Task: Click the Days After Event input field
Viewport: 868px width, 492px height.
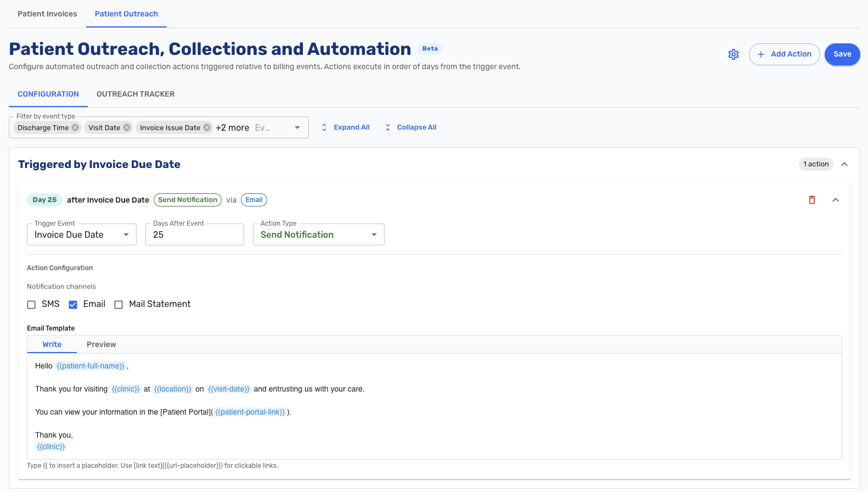Action: click(195, 234)
